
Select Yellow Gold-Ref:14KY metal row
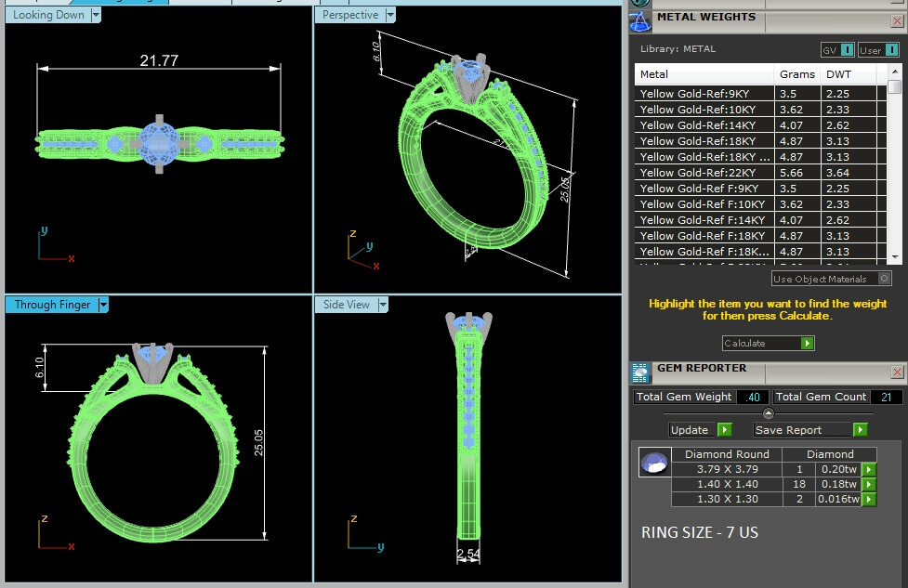704,125
